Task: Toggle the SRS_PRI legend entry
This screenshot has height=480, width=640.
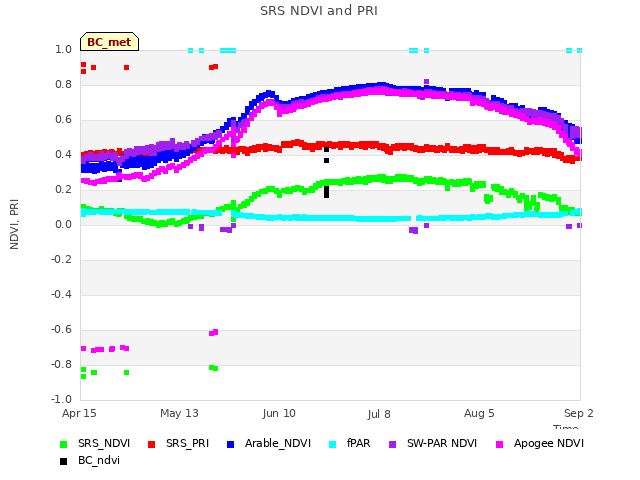Action: point(178,444)
